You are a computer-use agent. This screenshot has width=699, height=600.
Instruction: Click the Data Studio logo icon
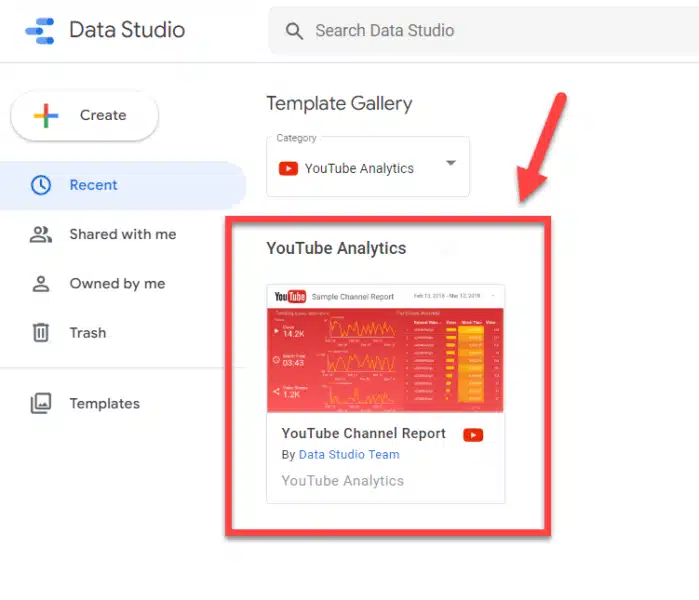click(x=40, y=30)
